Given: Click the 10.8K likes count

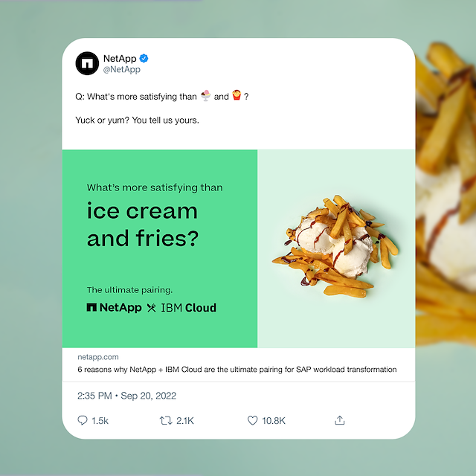Looking at the screenshot, I should pyautogui.click(x=274, y=421).
